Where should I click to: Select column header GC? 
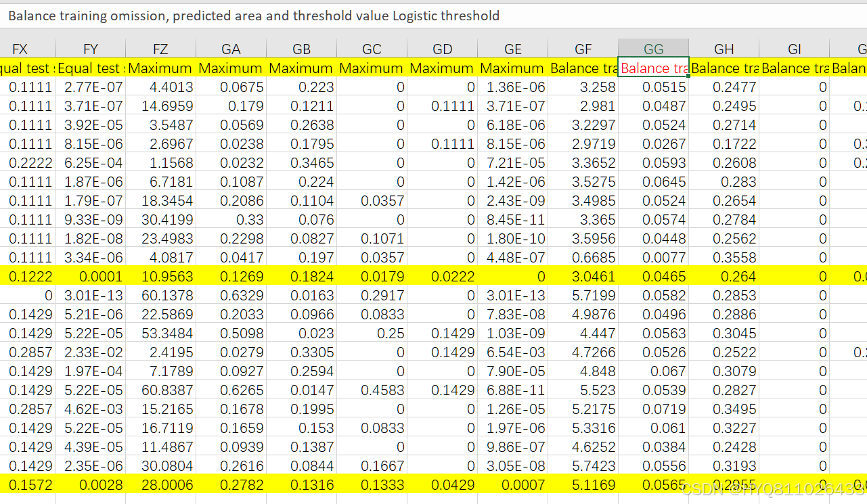click(x=372, y=49)
